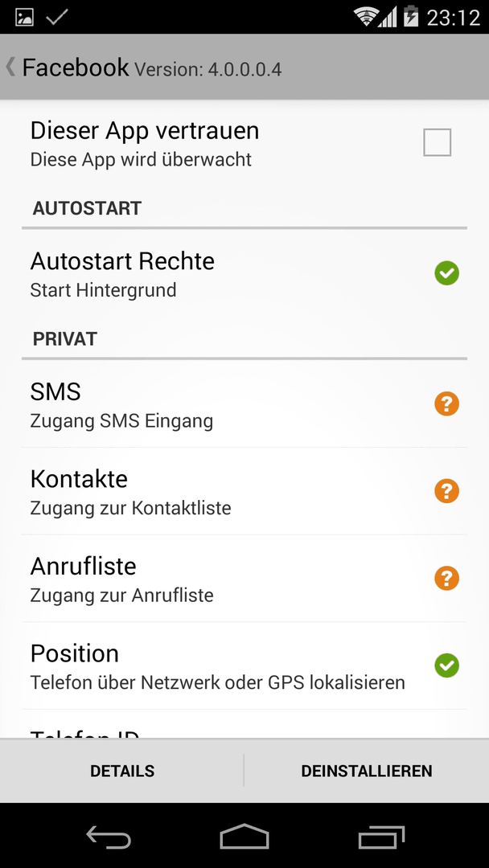Tap the Facebook title in header

point(76,67)
